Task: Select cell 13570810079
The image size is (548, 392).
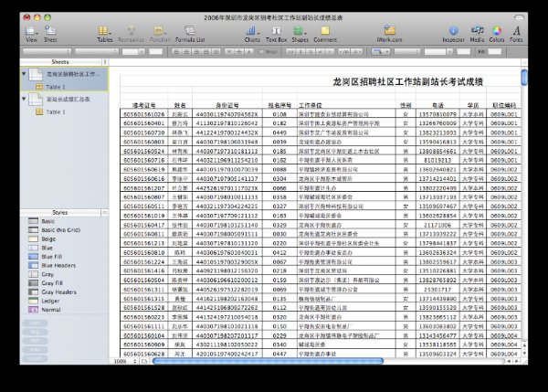Action: (437, 114)
